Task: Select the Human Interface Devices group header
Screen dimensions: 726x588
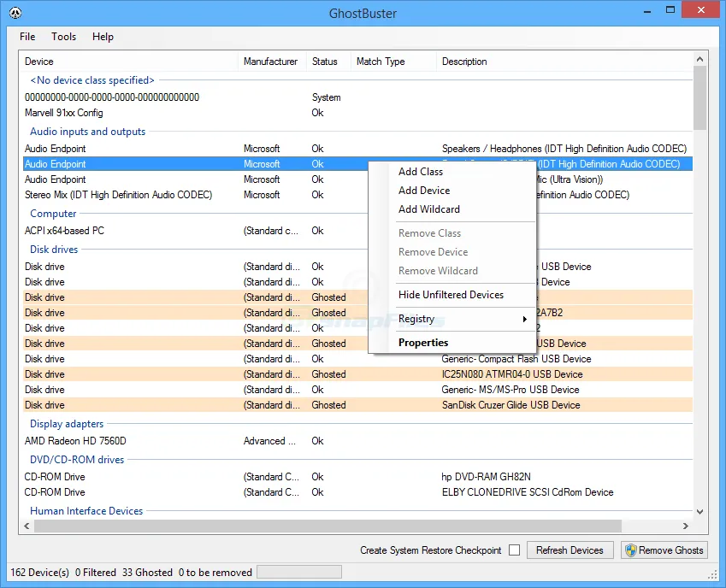Action: [x=86, y=511]
